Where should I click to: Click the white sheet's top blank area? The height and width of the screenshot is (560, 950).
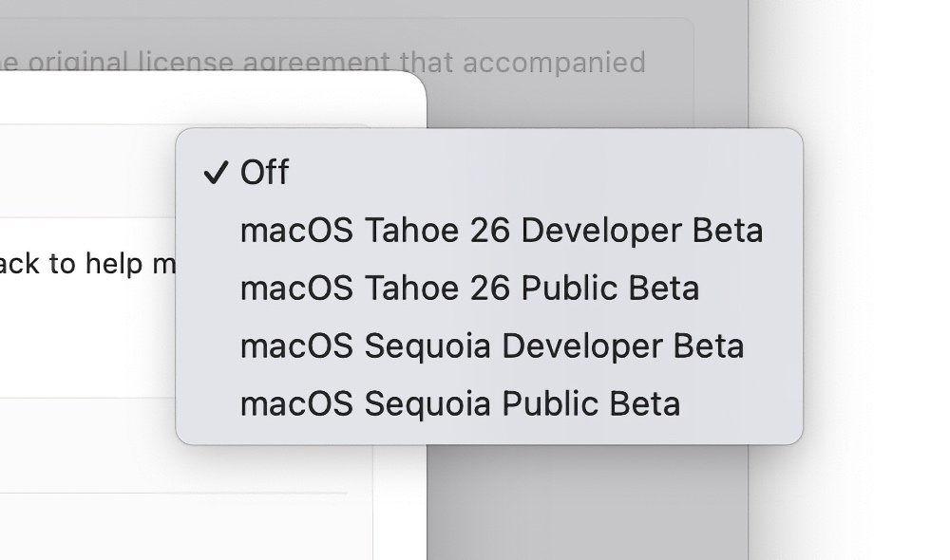[190, 100]
